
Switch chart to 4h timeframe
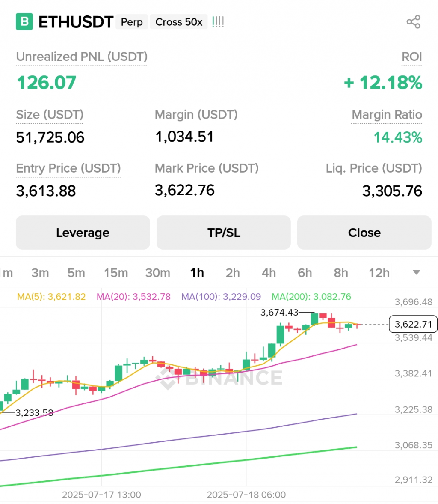269,273
